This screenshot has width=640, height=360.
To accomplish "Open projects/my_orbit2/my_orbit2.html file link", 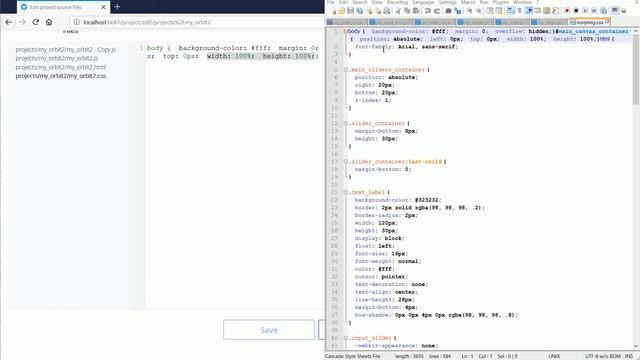I will [61, 67].
